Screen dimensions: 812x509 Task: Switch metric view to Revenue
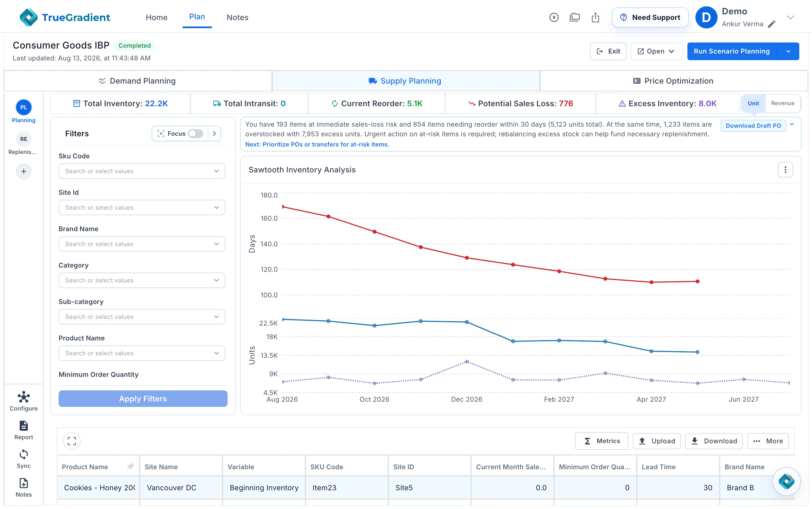782,103
